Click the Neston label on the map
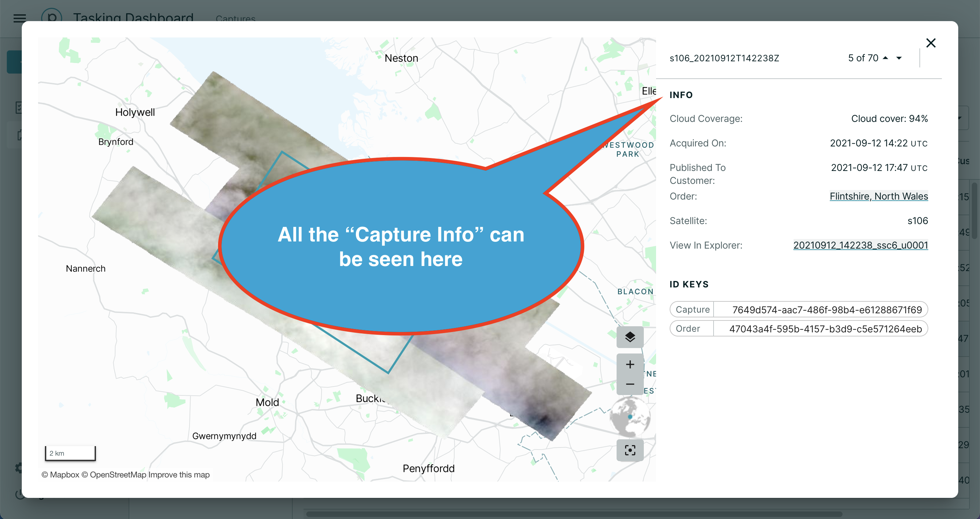 coord(402,58)
